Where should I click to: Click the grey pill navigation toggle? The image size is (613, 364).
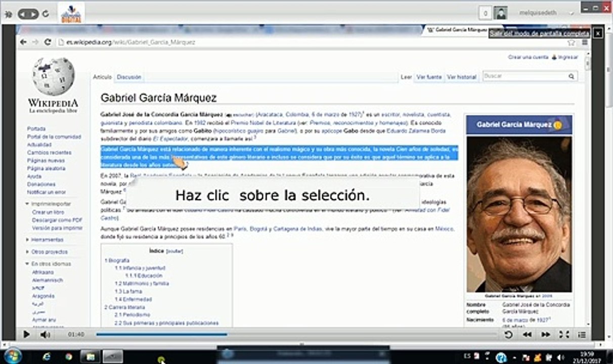[x=28, y=14]
